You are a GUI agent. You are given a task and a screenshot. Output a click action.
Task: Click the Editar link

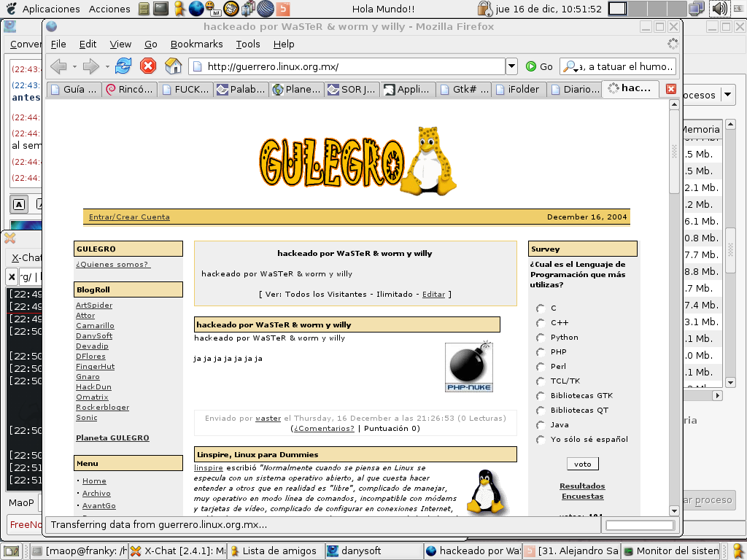[433, 295]
